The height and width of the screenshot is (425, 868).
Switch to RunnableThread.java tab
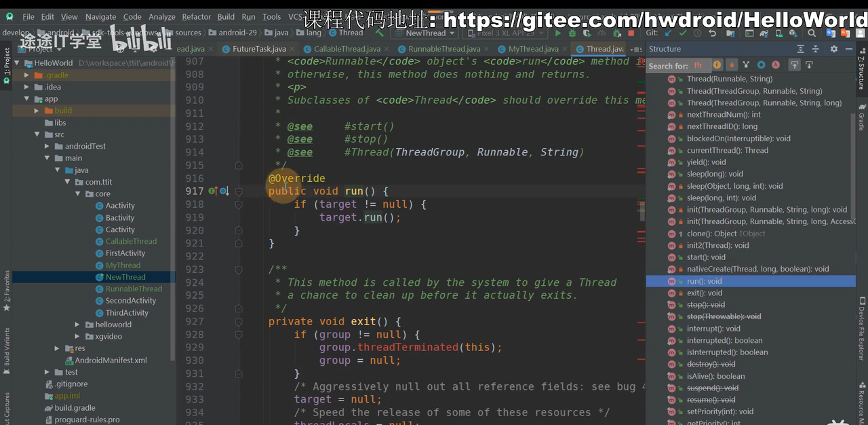coord(444,49)
